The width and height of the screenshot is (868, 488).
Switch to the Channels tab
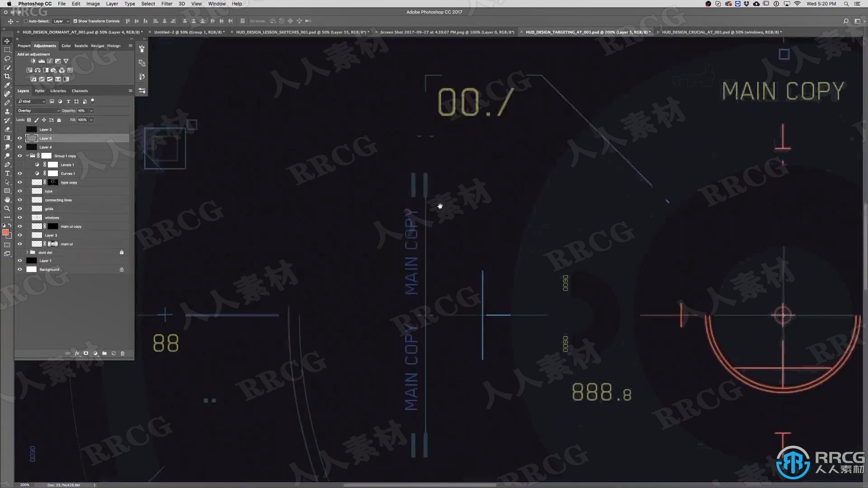click(x=79, y=90)
